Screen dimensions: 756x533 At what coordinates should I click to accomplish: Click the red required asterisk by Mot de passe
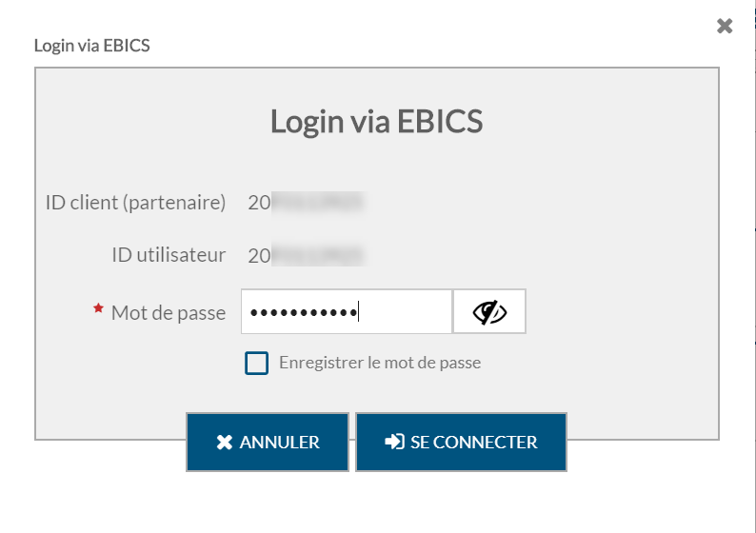point(98,308)
